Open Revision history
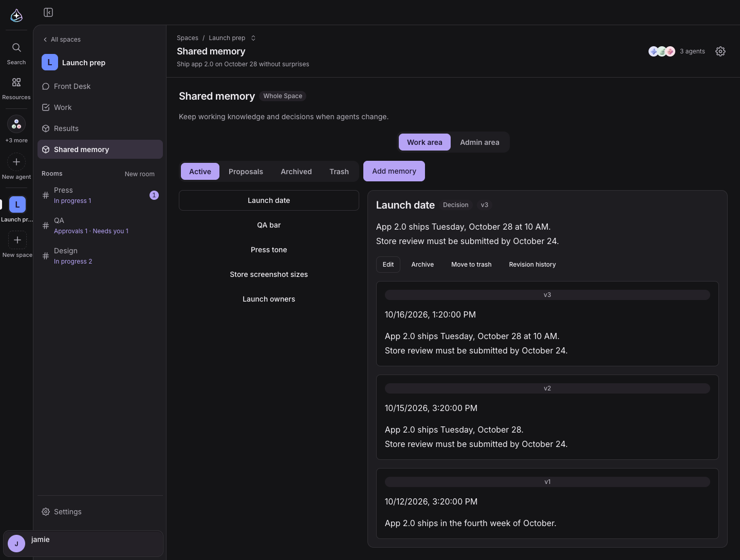This screenshot has width=740, height=560. [532, 265]
